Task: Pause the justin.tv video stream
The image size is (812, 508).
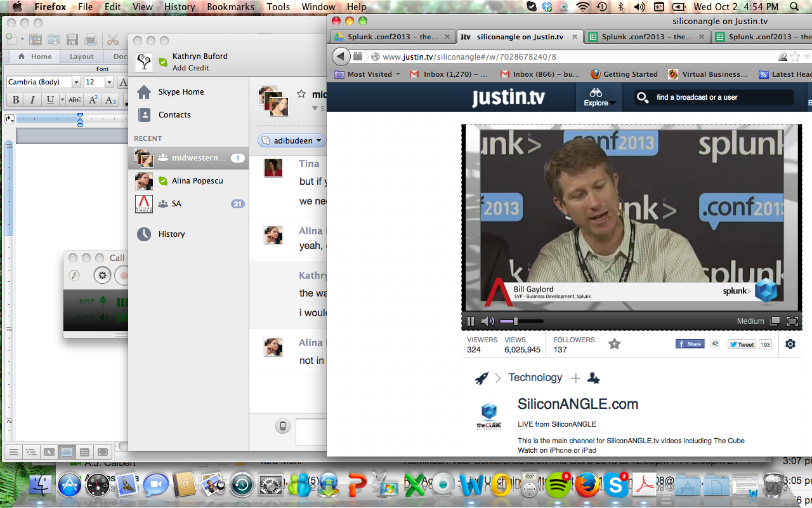Action: [x=471, y=321]
